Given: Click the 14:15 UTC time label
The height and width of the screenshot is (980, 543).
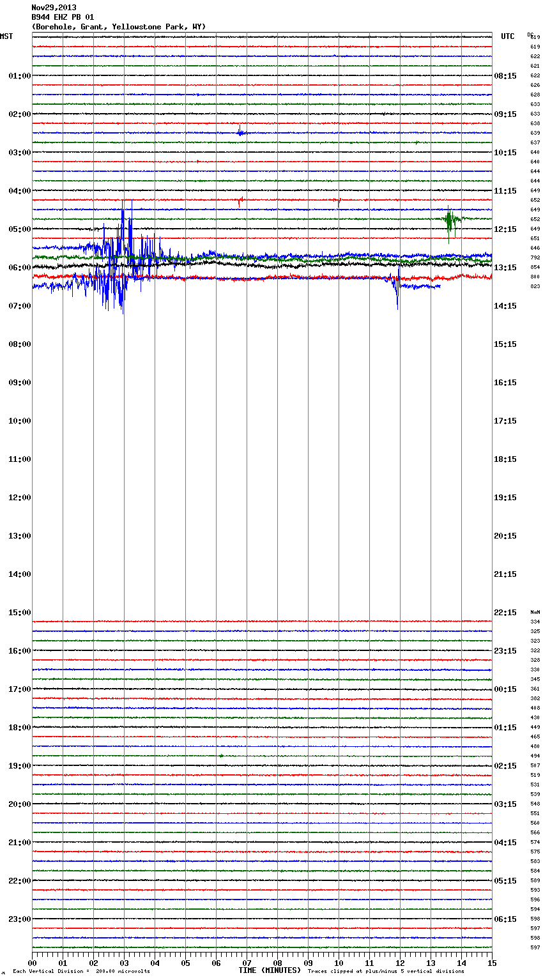Looking at the screenshot, I should [x=505, y=306].
